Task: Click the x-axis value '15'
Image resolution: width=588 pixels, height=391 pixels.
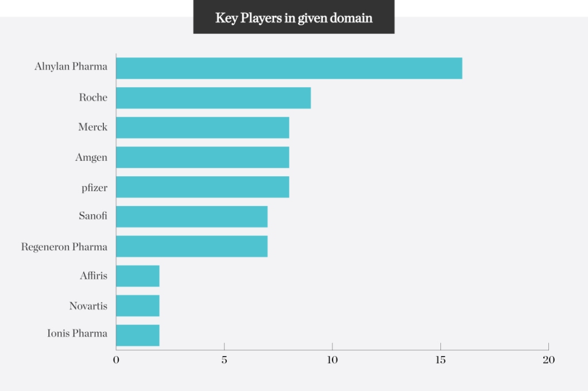Action: [440, 360]
